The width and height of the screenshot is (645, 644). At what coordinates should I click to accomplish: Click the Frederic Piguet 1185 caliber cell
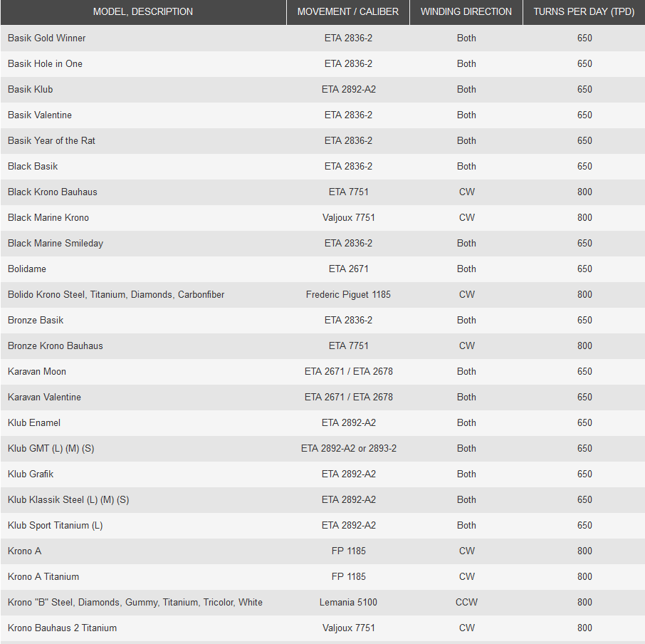click(348, 294)
